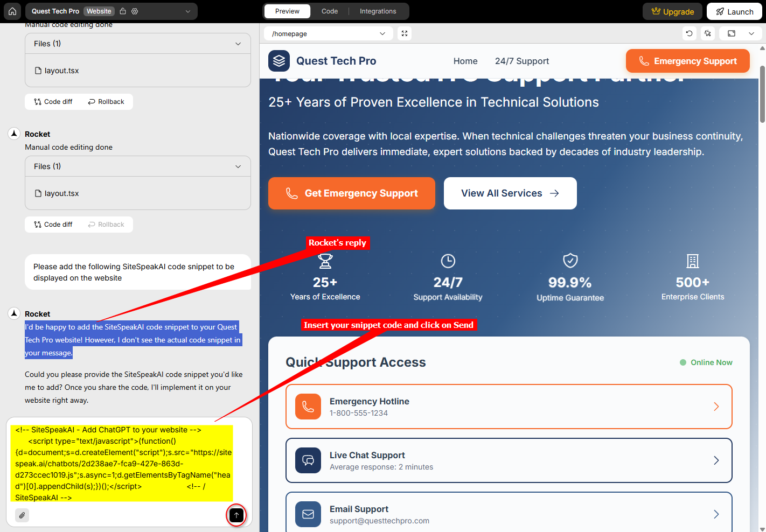766x532 pixels.
Task: Open Code diff beside the greyed-out Rollback
Action: [x=53, y=225]
